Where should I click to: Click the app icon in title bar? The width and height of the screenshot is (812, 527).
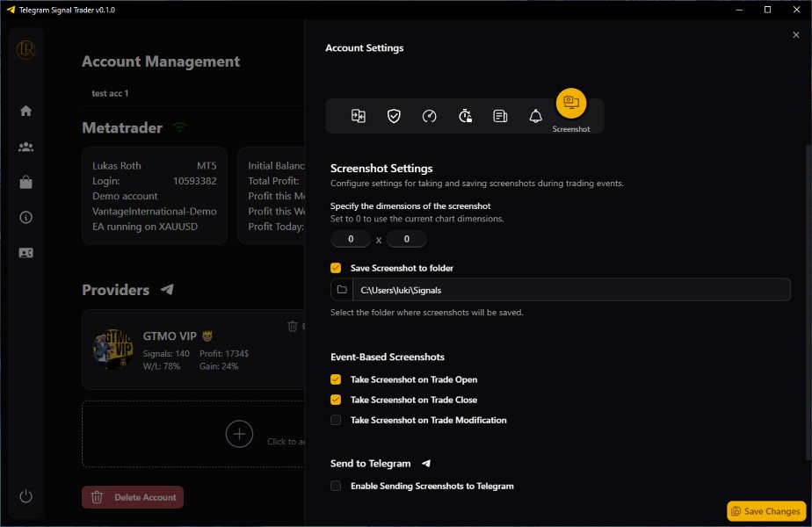11,10
